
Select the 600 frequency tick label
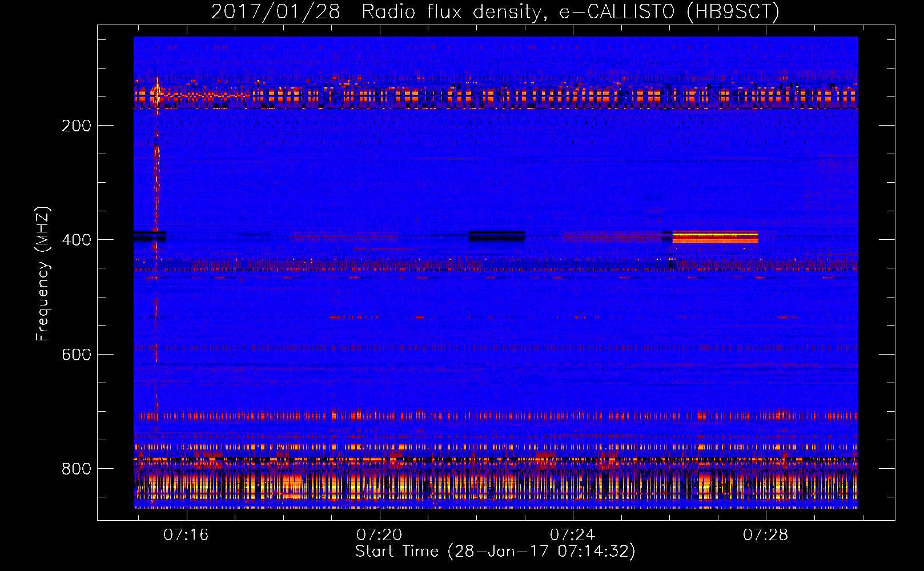click(77, 355)
